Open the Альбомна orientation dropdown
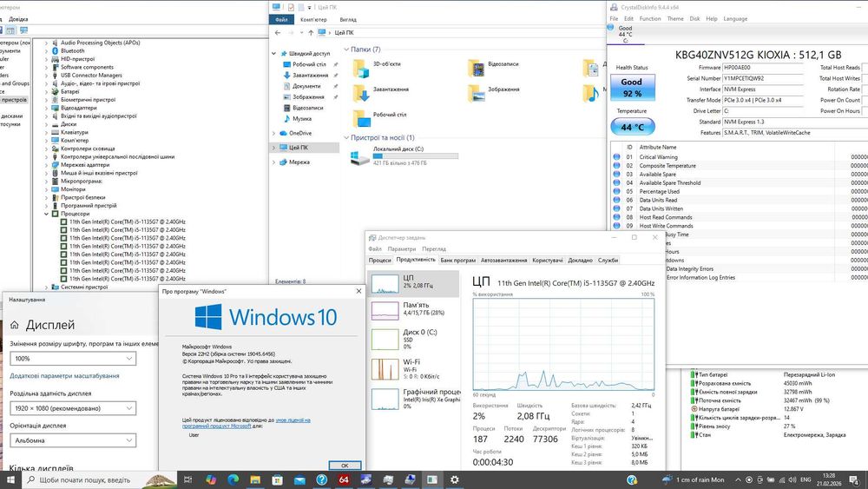 tap(73, 440)
